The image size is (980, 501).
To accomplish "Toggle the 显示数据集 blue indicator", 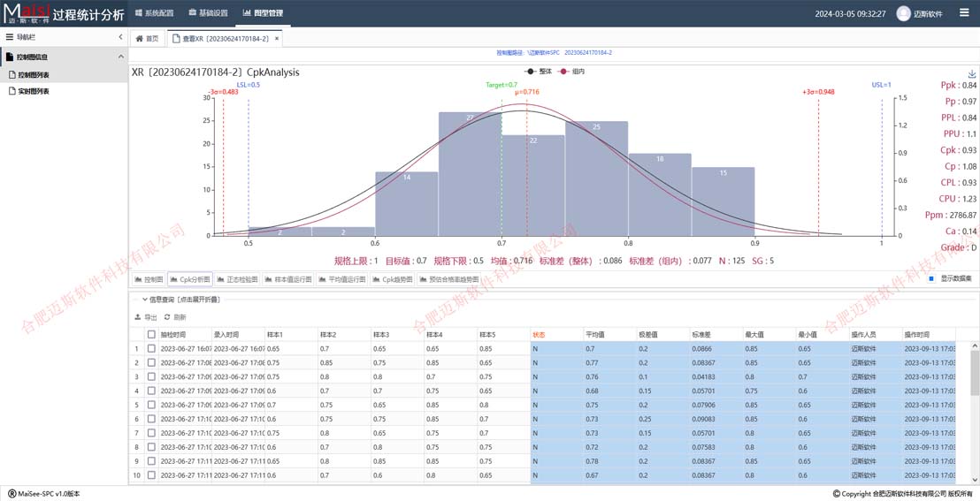I will pos(931,279).
